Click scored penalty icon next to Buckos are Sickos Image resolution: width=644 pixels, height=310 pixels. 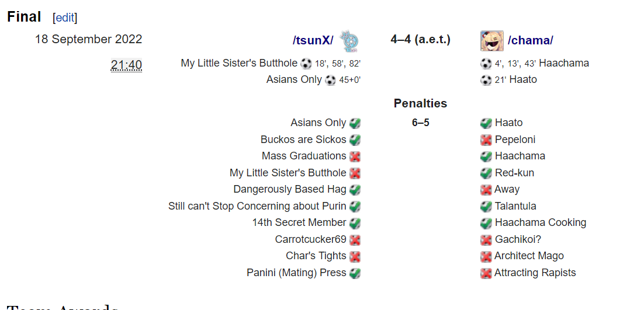coord(355,140)
